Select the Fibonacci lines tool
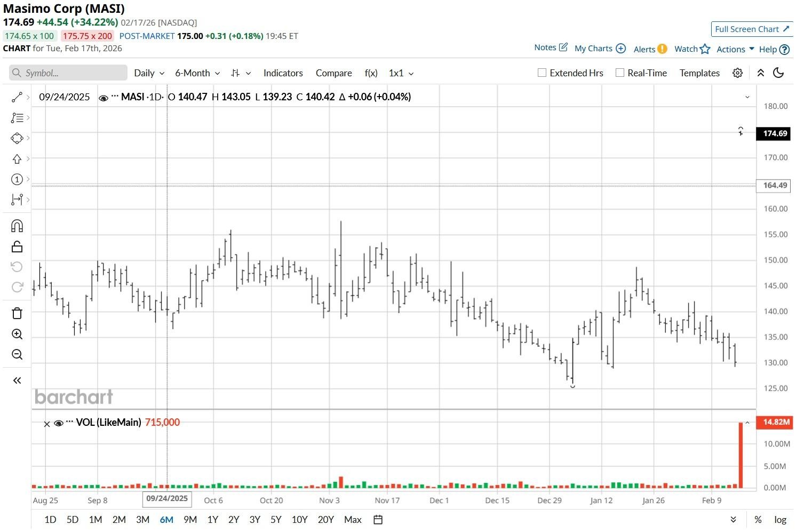Screen dimensions: 796x532 click(x=17, y=118)
